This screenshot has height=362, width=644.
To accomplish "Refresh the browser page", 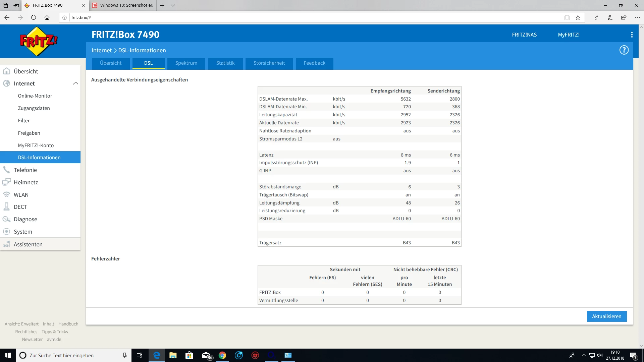I will (x=34, y=18).
